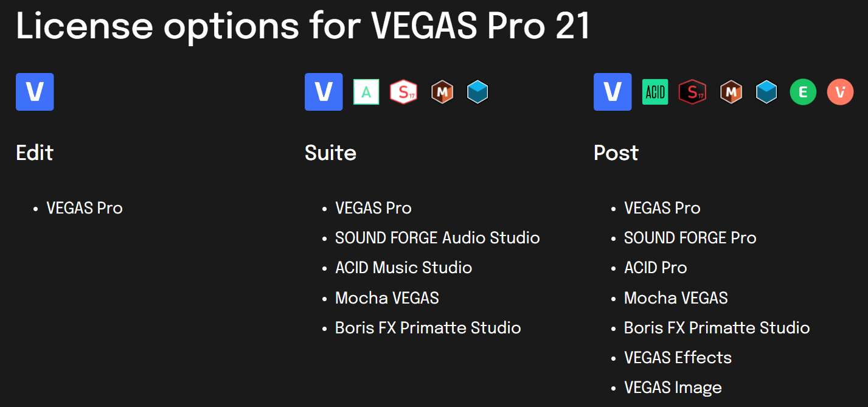Select the Edit license heading
Viewport: 868px width, 407px height.
click(35, 152)
